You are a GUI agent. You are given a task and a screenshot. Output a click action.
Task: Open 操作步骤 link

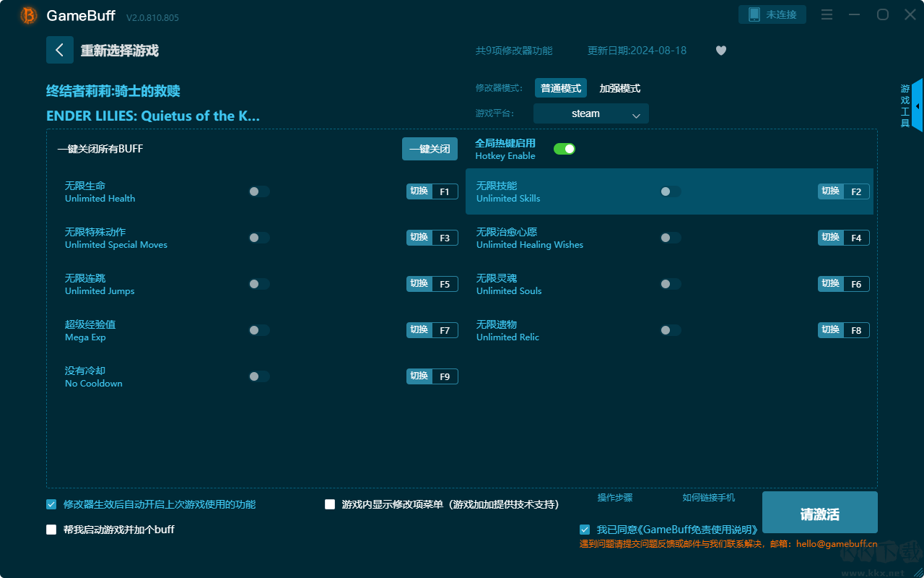point(615,498)
